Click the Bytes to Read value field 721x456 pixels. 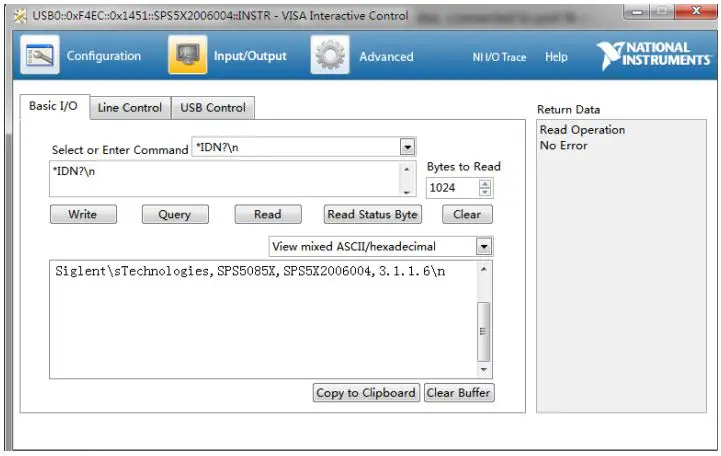[453, 188]
